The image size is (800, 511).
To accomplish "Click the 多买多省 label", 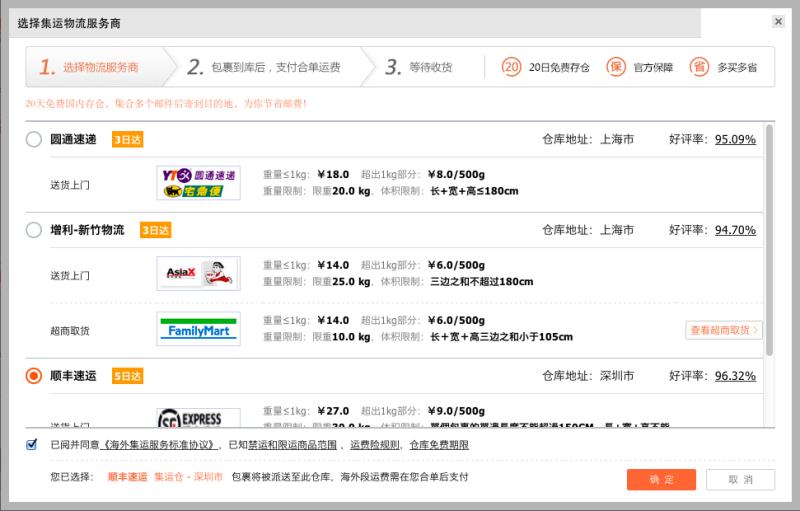I will (x=737, y=67).
